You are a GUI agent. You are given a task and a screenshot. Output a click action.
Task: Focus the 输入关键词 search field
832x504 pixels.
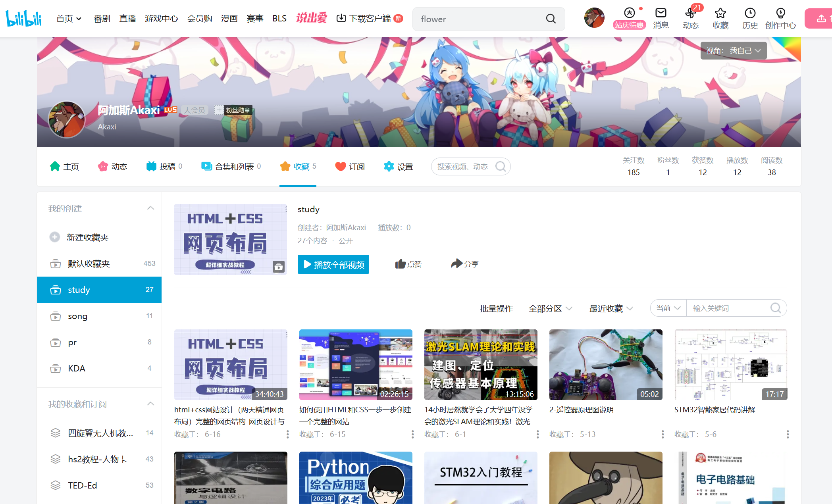pos(729,308)
